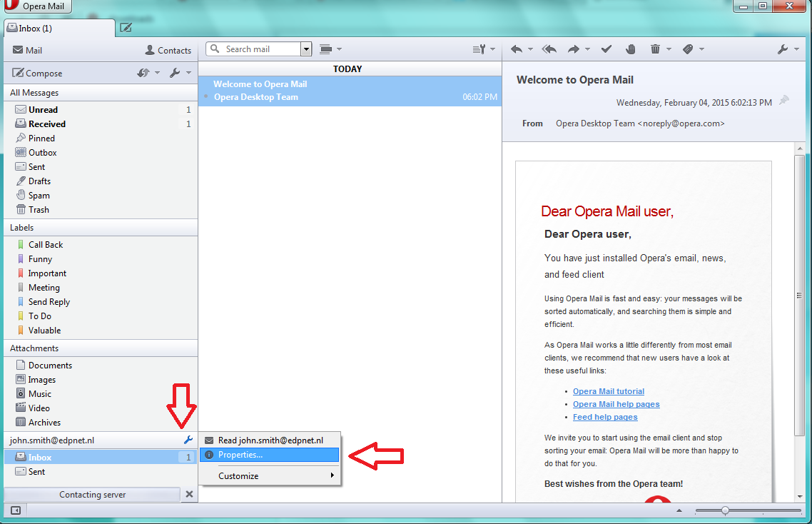Select the Meeting label
Image resolution: width=812 pixels, height=524 pixels.
[x=101, y=288]
